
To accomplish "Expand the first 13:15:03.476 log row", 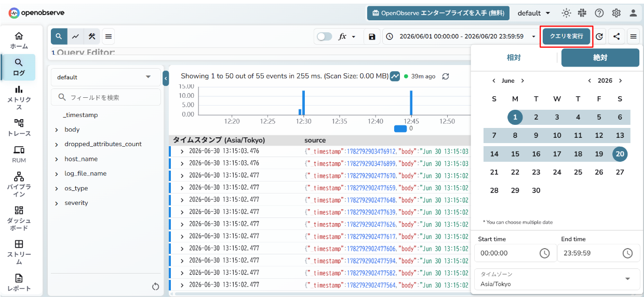I will (182, 151).
